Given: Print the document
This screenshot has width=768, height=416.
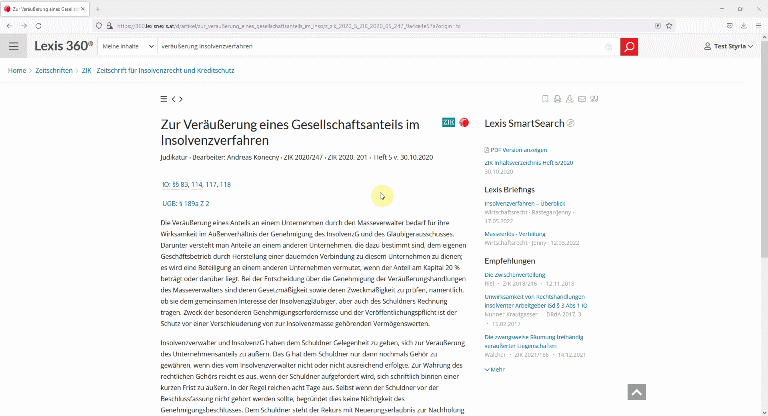Looking at the screenshot, I should (x=557, y=99).
